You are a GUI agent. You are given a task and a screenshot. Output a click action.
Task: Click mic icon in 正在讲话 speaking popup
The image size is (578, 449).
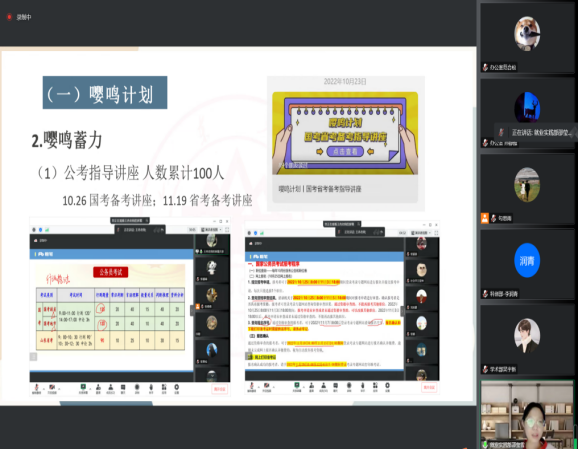tap(501, 132)
